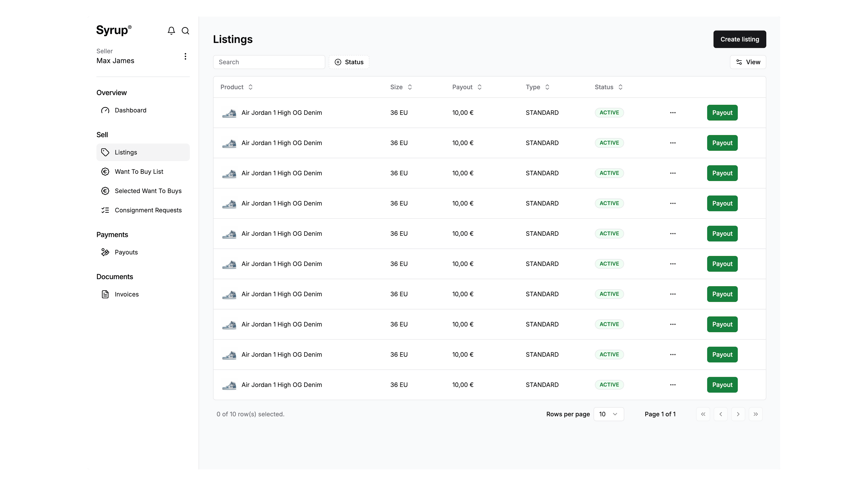Sort listings by Payout column
Viewport: 868px width, 486px height.
pyautogui.click(x=467, y=87)
